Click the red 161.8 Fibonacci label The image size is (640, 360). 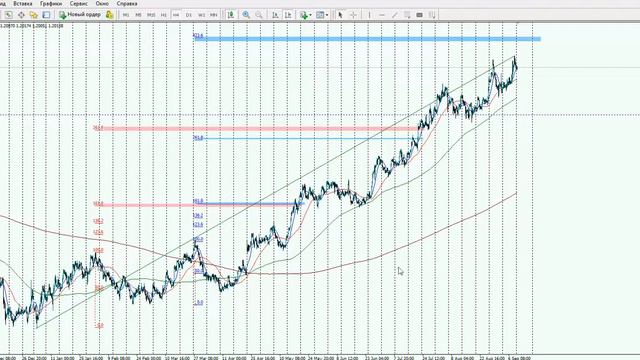(98, 204)
